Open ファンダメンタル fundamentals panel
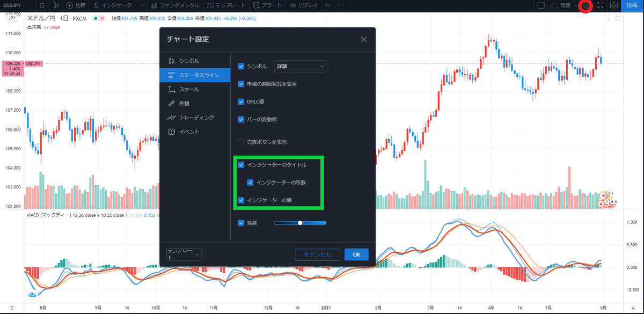 [175, 5]
